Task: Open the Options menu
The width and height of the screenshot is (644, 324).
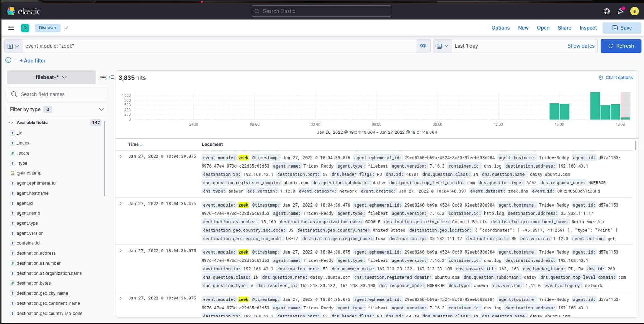Action: [500, 28]
